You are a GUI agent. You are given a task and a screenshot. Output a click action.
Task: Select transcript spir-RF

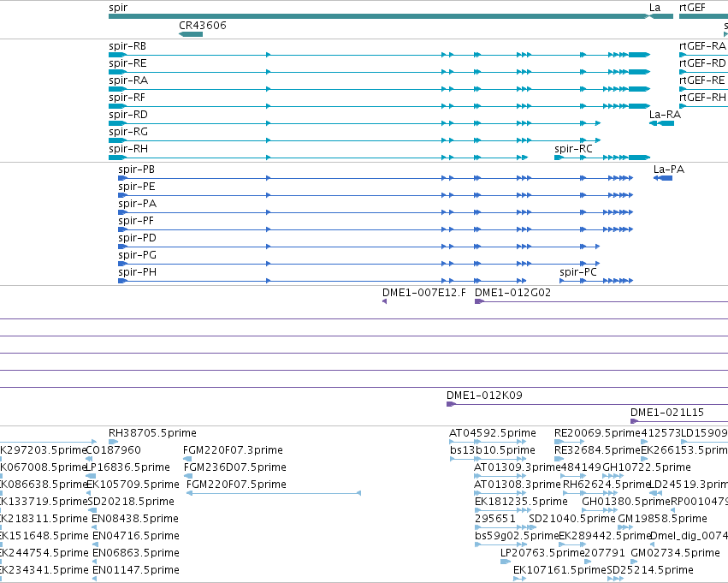click(379, 106)
